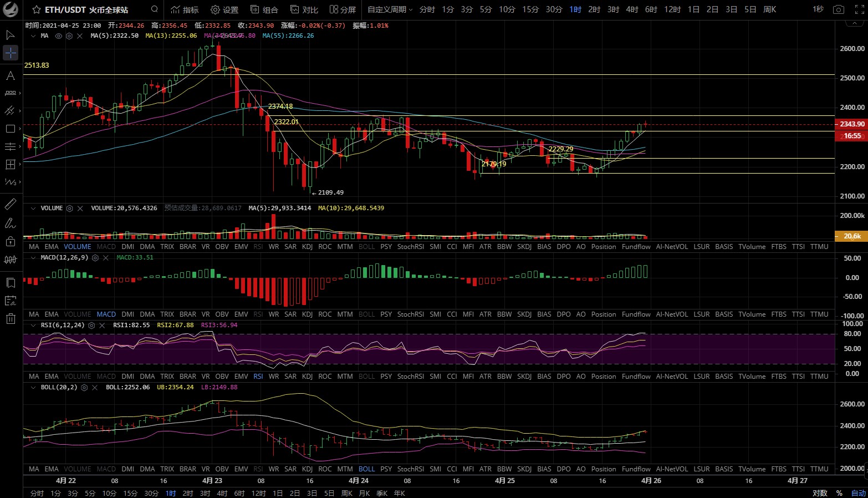Remove the BOLL indicator with its X icon
The width and height of the screenshot is (868, 498).
(94, 388)
